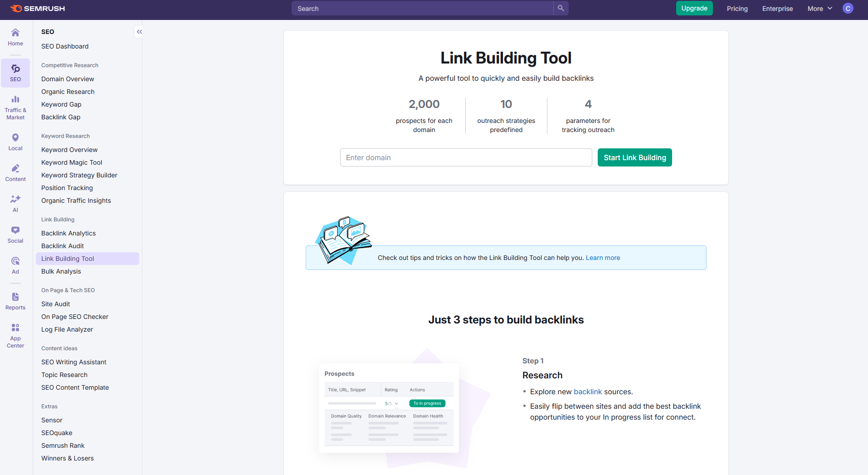868x475 pixels.
Task: Click the search magnifier icon
Action: pyautogui.click(x=561, y=8)
